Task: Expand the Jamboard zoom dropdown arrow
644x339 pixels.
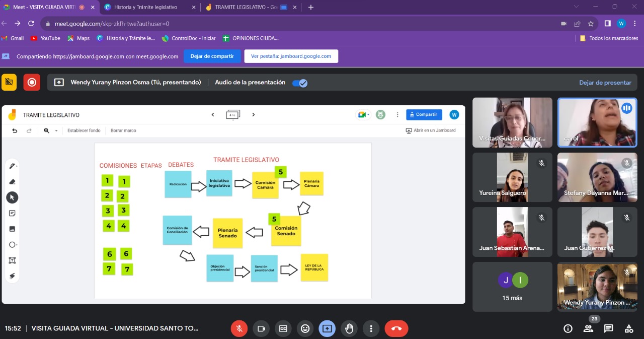Action: click(56, 131)
